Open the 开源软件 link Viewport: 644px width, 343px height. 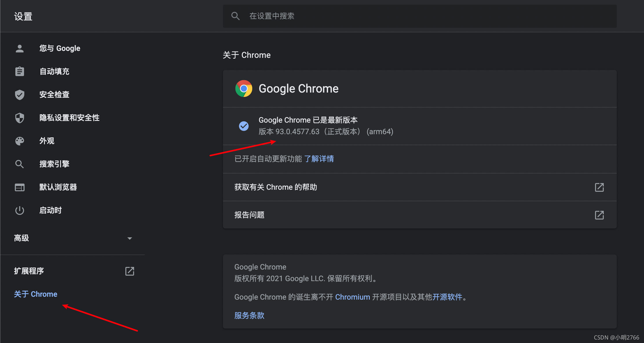447,297
